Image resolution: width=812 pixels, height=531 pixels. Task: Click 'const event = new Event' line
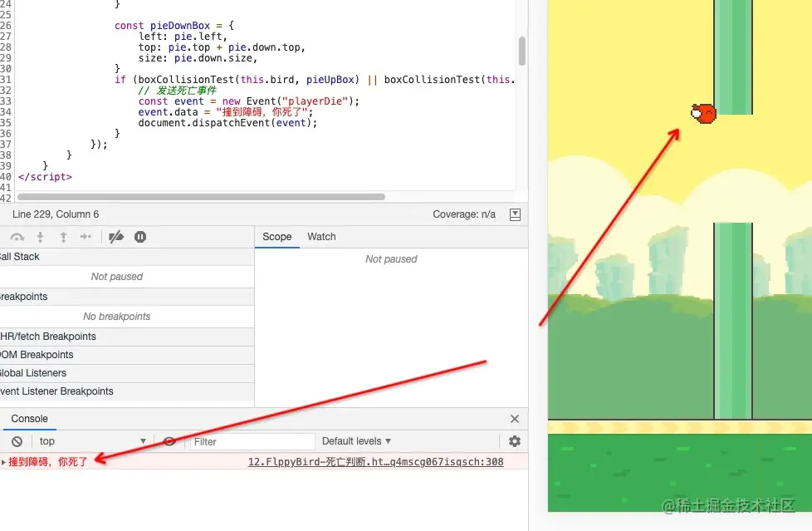[248, 101]
